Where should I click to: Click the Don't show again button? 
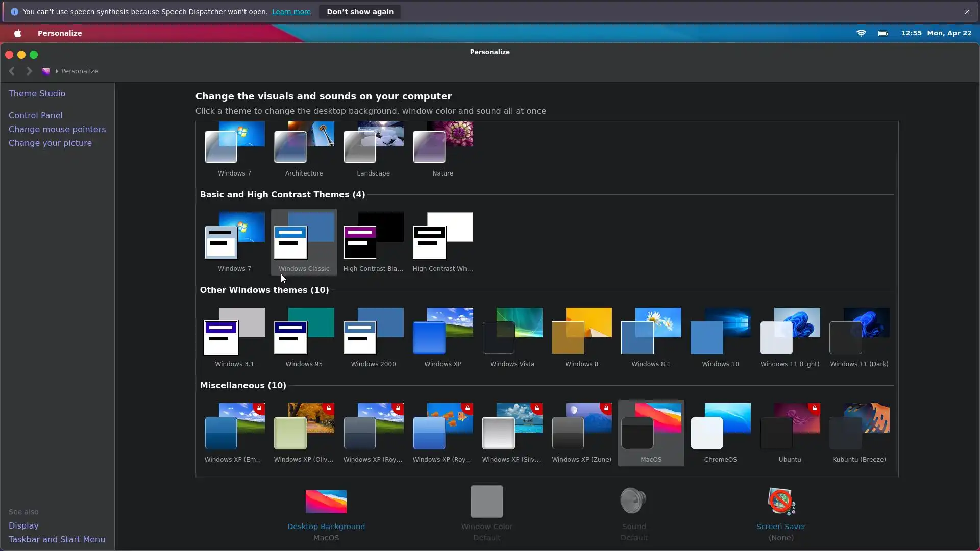coord(360,12)
